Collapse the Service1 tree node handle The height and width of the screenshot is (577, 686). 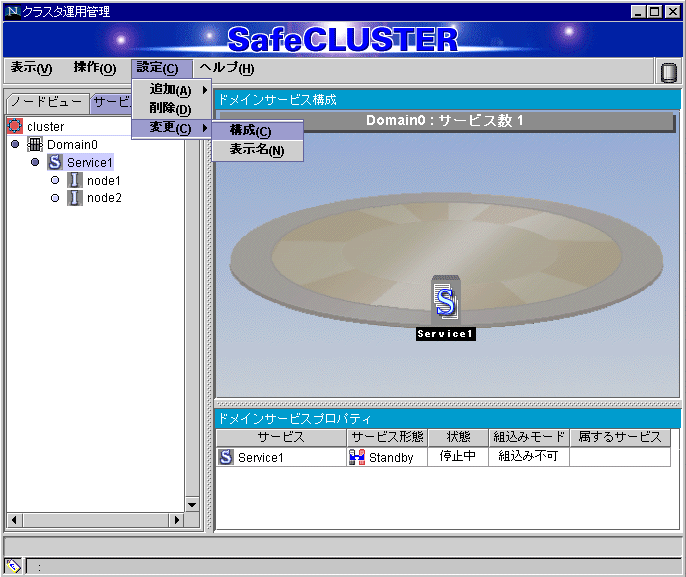point(35,162)
